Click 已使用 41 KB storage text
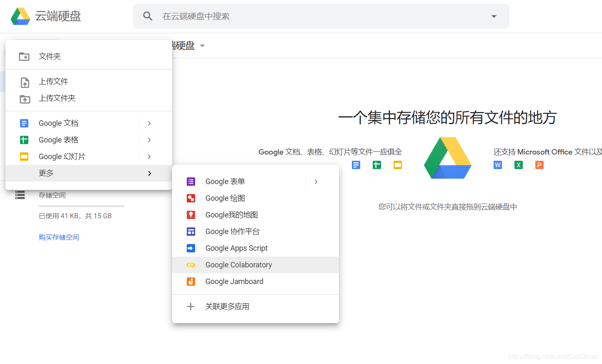This screenshot has height=364, width=602. pos(75,216)
